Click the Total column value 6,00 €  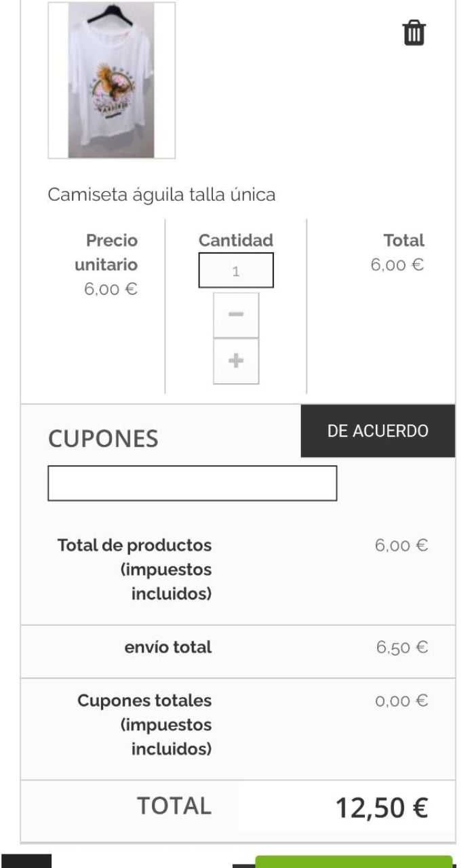pyautogui.click(x=397, y=264)
